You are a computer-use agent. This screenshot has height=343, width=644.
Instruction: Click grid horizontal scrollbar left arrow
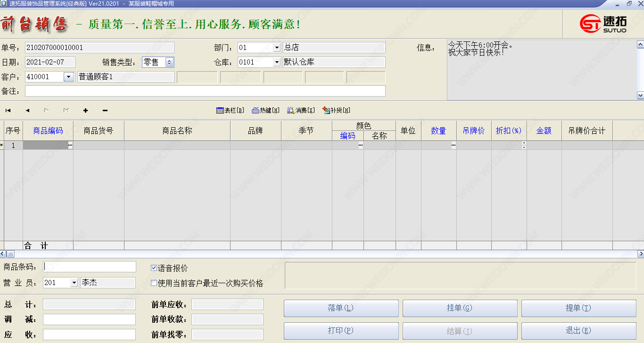[x=2, y=254]
